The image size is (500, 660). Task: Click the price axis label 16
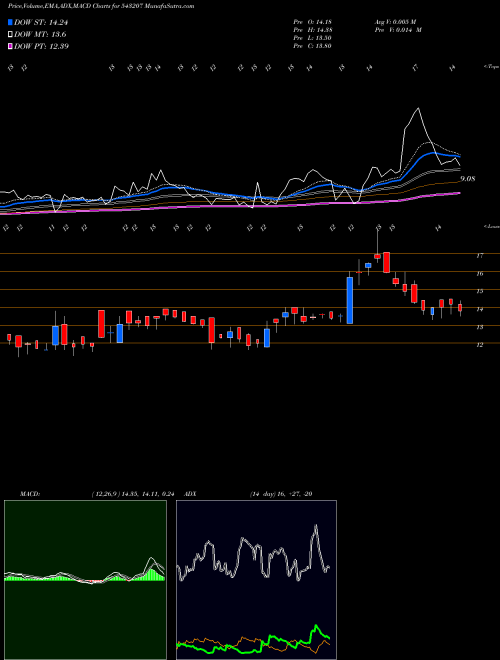pos(479,274)
